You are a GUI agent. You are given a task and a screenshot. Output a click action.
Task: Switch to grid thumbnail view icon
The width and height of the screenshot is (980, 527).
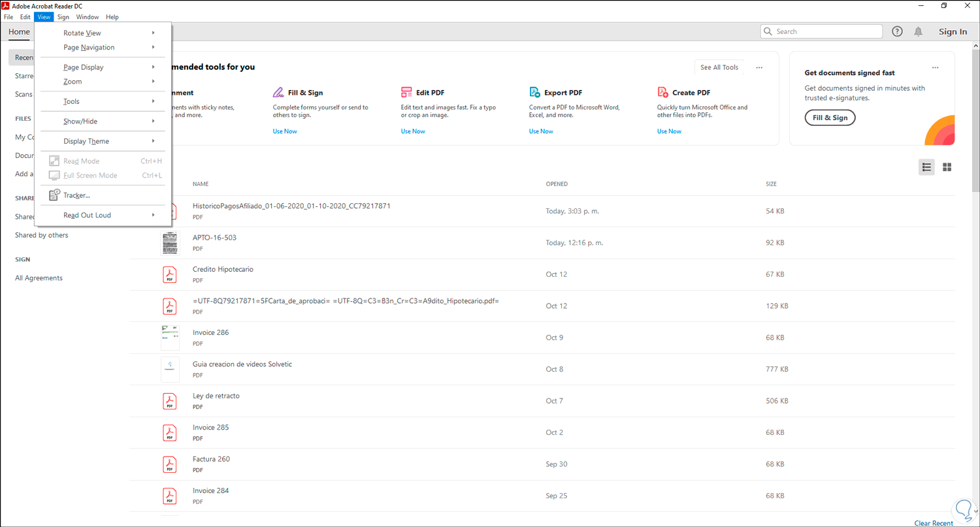click(947, 167)
